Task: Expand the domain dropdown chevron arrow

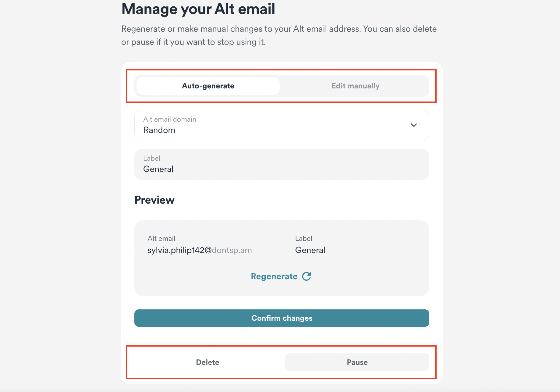Action: click(x=413, y=125)
